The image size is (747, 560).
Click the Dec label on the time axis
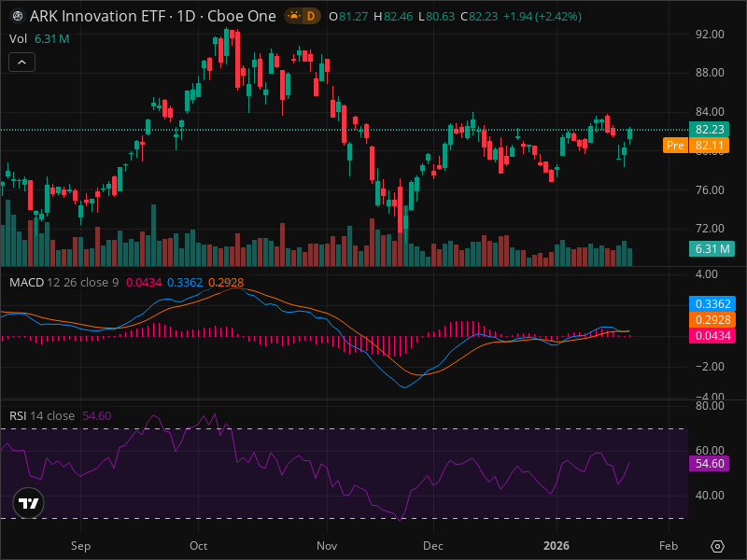pyautogui.click(x=433, y=546)
